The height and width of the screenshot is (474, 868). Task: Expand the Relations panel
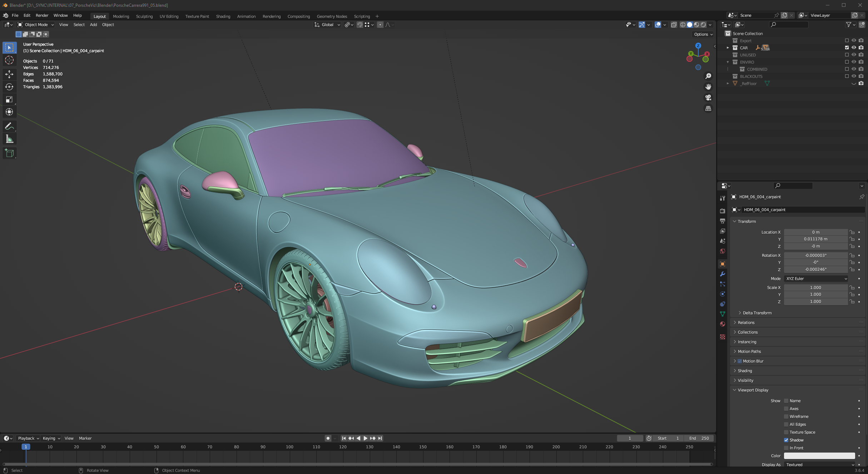coord(746,323)
